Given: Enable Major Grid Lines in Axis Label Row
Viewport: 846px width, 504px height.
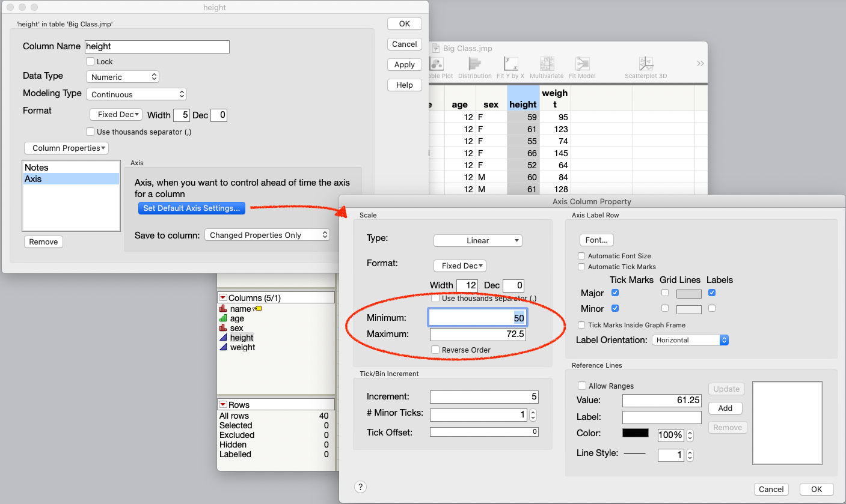Looking at the screenshot, I should [664, 293].
